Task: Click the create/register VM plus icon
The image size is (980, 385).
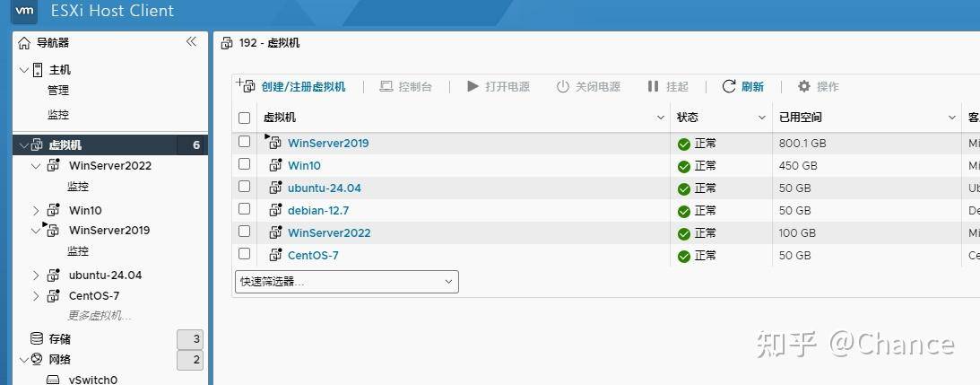Action: coord(246,86)
